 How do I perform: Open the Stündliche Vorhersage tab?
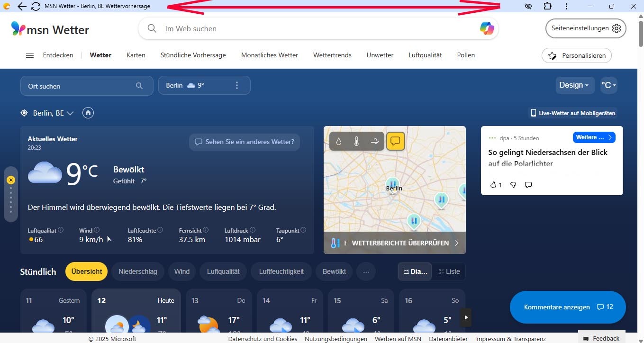tap(193, 55)
